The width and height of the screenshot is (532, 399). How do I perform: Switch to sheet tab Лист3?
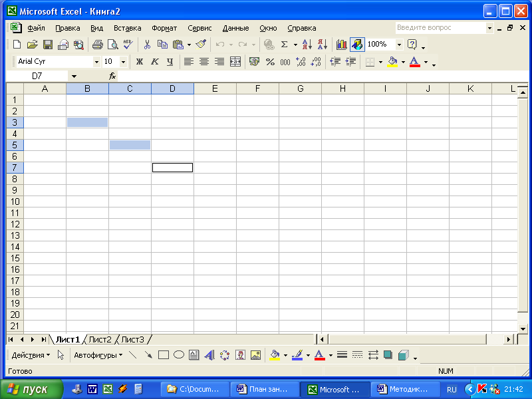point(132,339)
